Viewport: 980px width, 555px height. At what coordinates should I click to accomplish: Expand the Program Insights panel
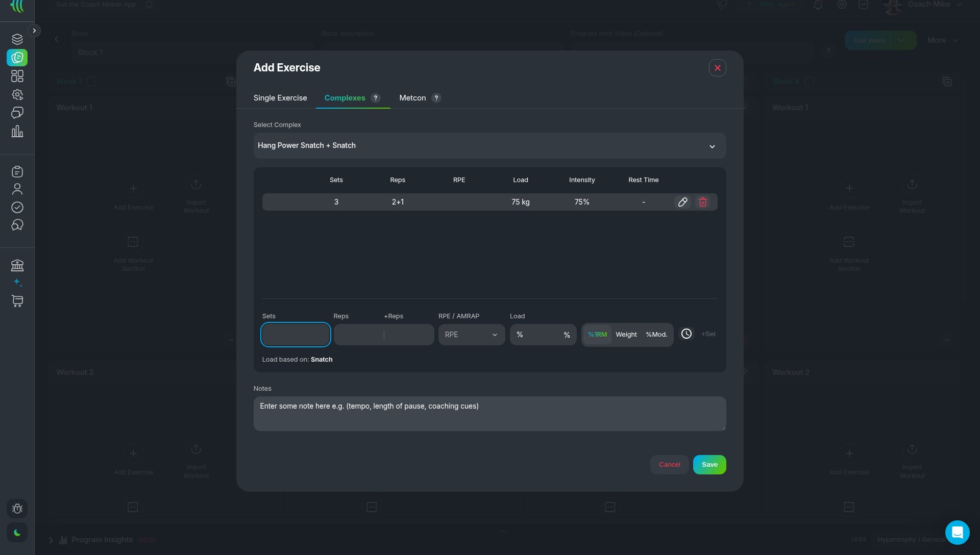pos(51,540)
